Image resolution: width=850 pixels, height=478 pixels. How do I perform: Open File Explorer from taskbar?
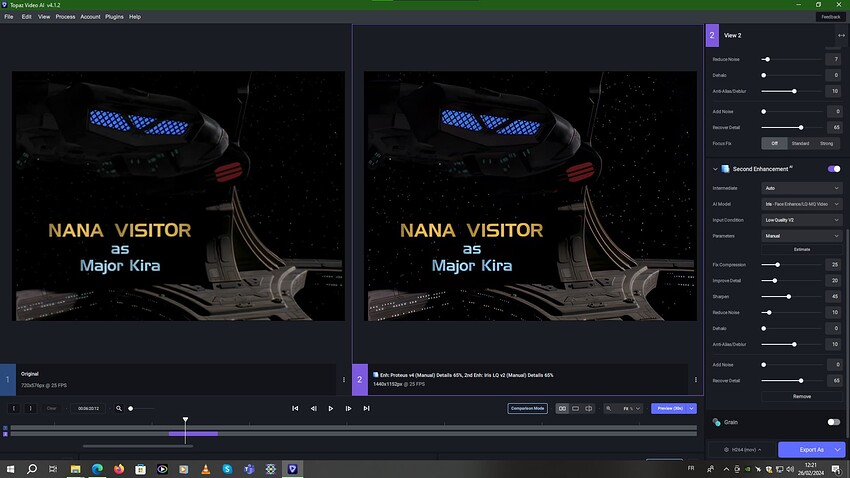75,469
